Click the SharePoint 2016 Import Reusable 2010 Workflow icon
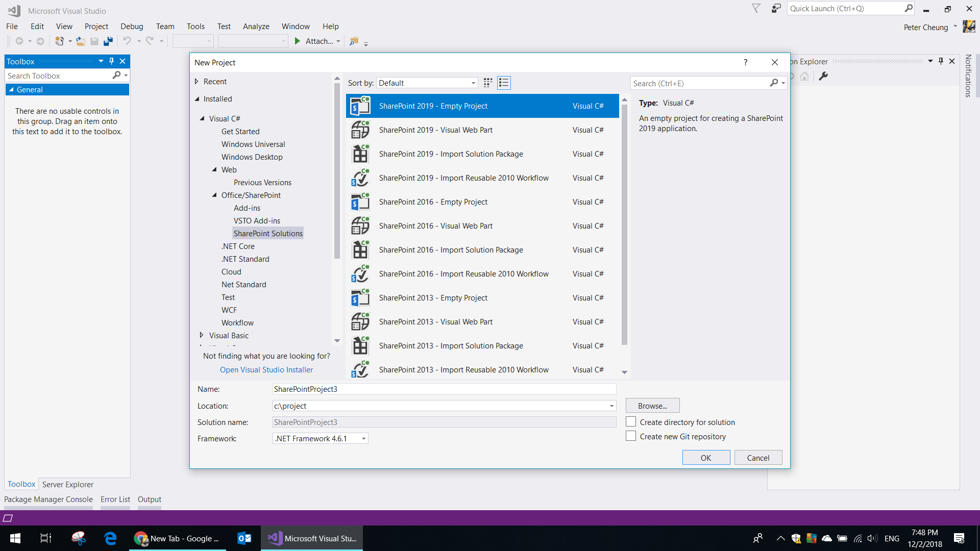Viewport: 980px width, 551px height. tap(360, 274)
